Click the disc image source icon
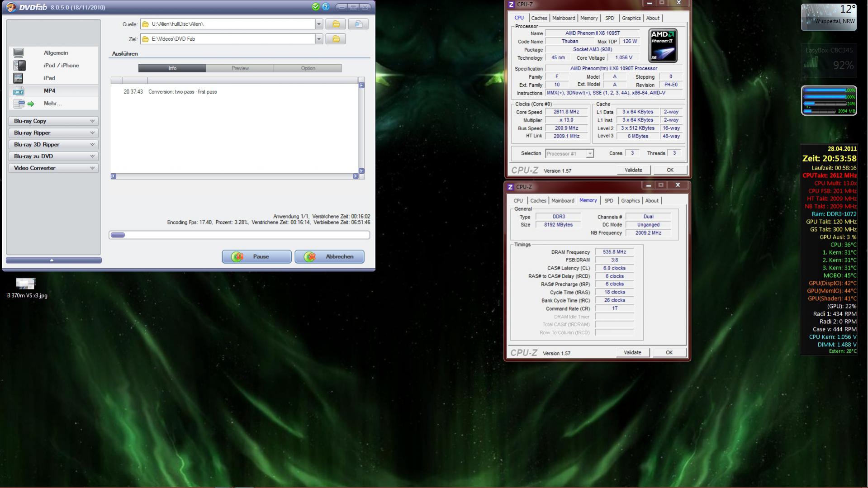The width and height of the screenshot is (868, 488). [x=358, y=24]
